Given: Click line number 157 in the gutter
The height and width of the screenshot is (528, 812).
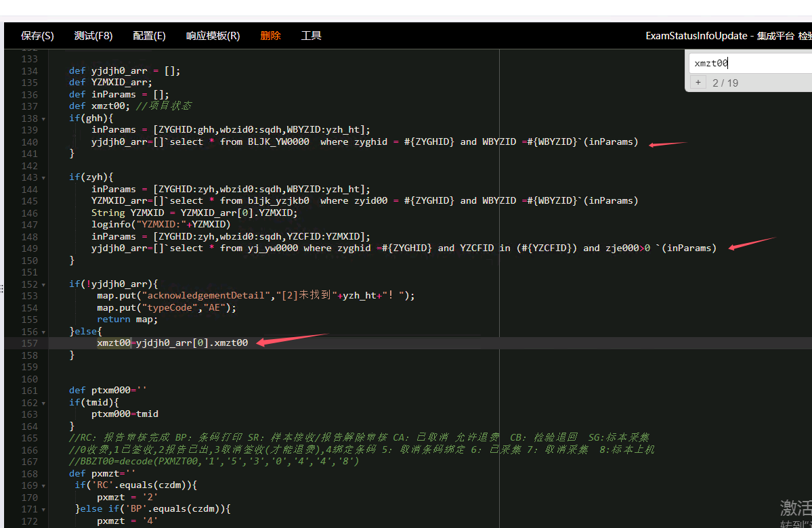Looking at the screenshot, I should (30, 343).
